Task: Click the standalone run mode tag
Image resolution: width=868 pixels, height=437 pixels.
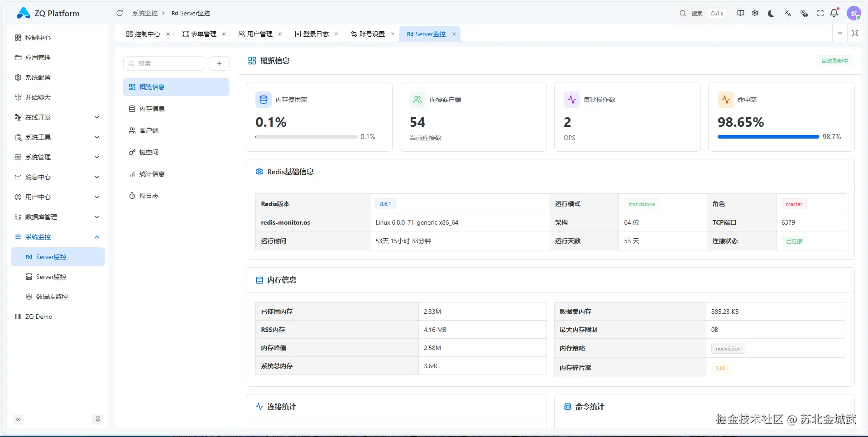Action: (x=642, y=204)
